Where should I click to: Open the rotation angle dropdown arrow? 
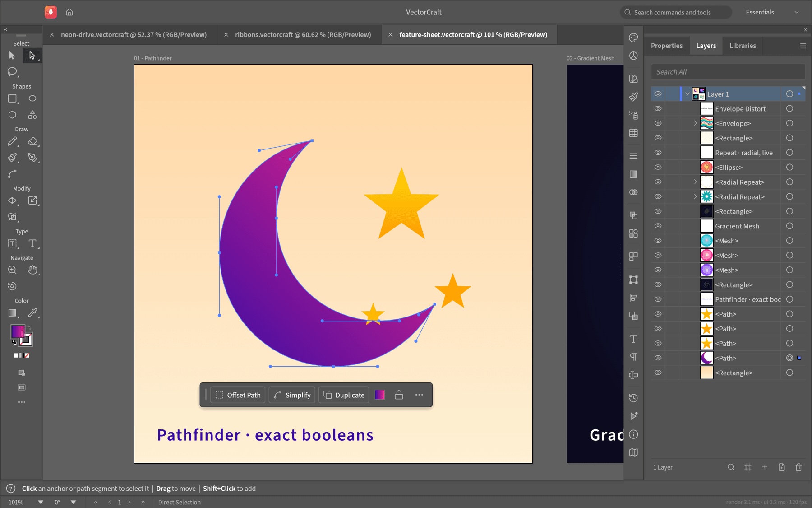coord(74,502)
